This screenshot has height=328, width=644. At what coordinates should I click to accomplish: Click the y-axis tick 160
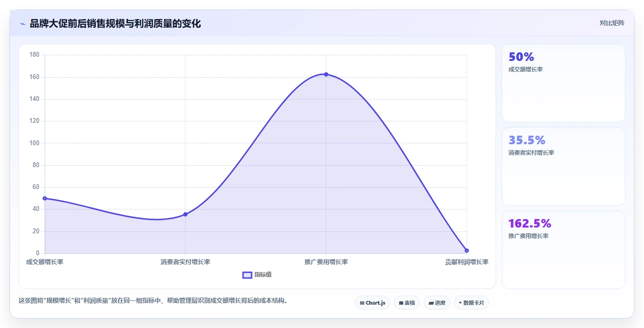(x=34, y=77)
